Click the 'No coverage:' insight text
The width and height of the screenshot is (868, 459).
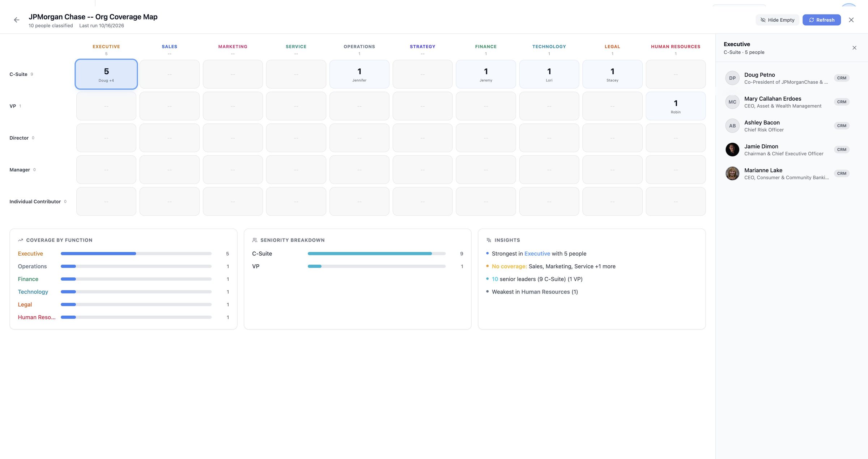509,266
